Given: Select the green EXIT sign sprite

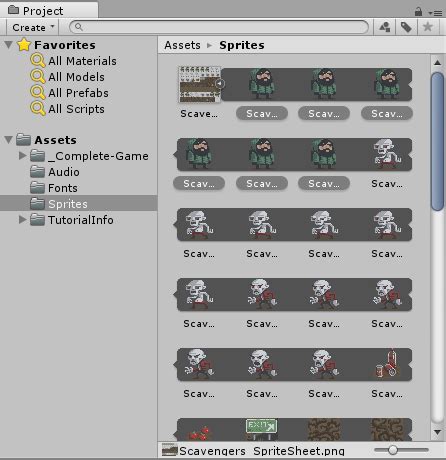Looking at the screenshot, I should tap(261, 429).
